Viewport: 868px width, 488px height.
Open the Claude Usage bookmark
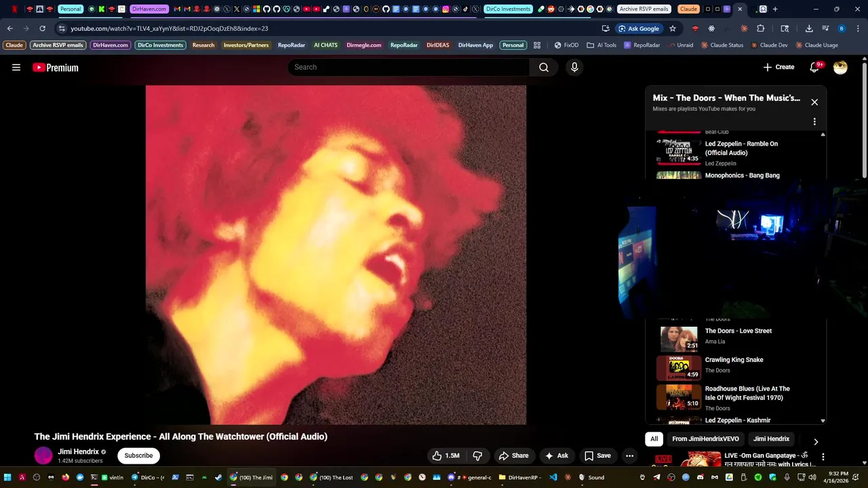tap(817, 45)
